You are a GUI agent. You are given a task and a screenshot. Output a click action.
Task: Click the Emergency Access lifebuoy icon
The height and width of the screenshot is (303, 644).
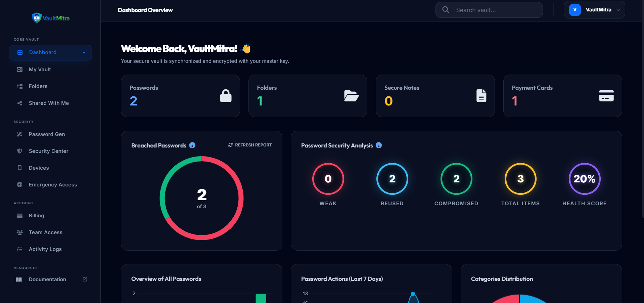[x=19, y=185]
